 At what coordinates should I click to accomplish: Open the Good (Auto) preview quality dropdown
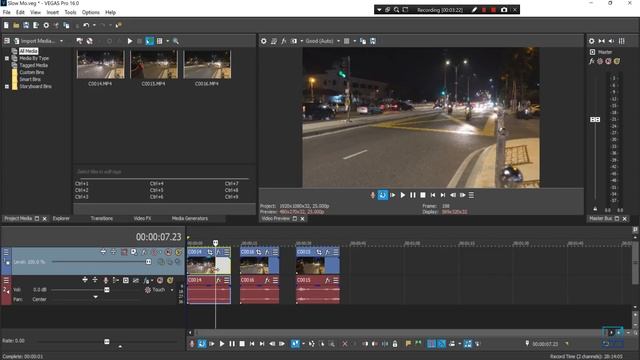click(x=322, y=41)
